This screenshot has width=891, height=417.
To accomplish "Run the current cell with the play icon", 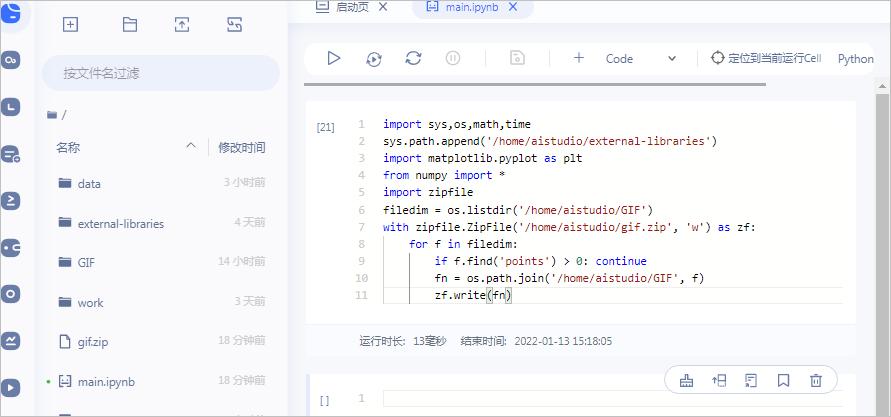I will [x=334, y=59].
